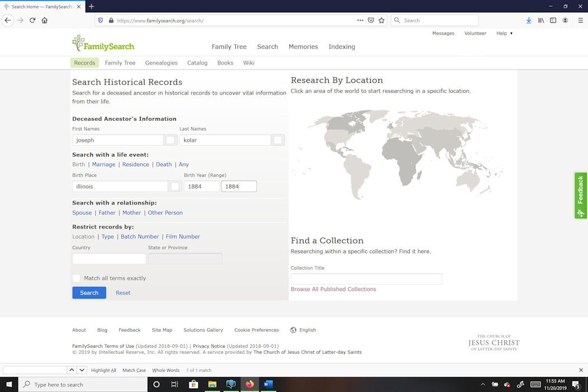Click the First Names field containing joseph
588x392 pixels.
click(x=118, y=140)
